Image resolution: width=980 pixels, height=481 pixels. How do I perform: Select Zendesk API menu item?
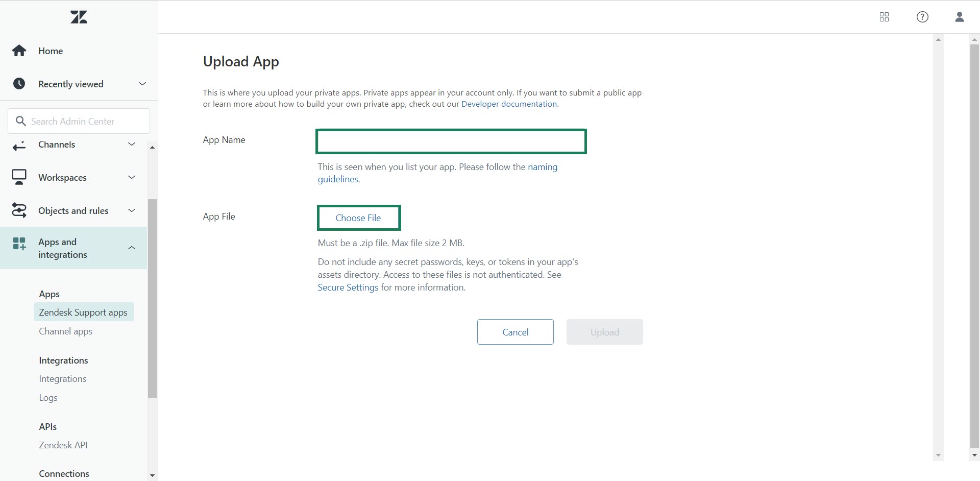coord(63,445)
